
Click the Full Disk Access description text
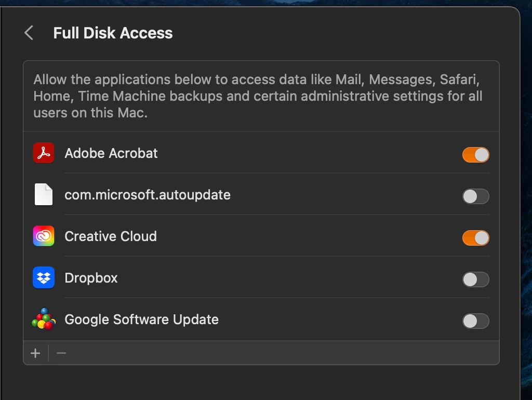tap(258, 96)
